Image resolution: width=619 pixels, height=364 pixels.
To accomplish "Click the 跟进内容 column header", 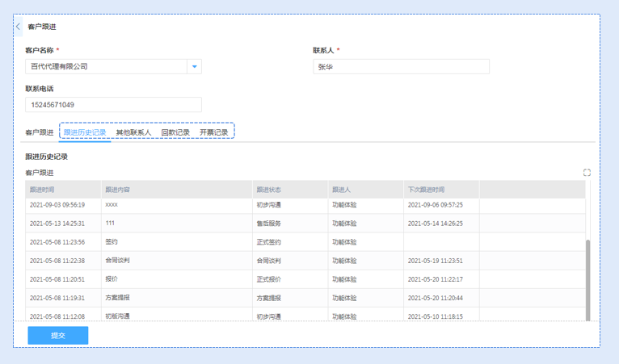I will [x=176, y=190].
